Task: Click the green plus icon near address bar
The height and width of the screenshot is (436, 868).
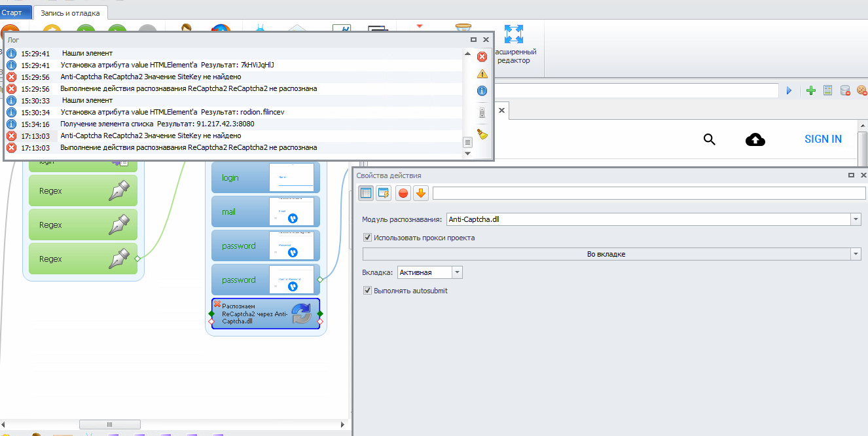Action: click(x=810, y=91)
